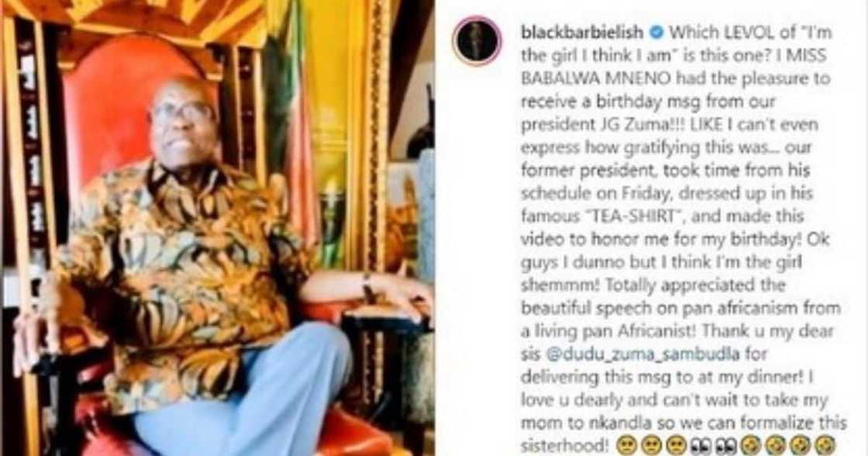Click the wristwatch in the video
The height and width of the screenshot is (456, 868).
tap(367, 285)
